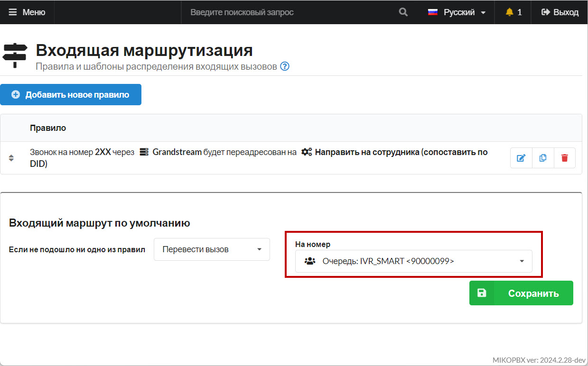
Task: Grab the rule row reorder handle
Action: click(11, 158)
